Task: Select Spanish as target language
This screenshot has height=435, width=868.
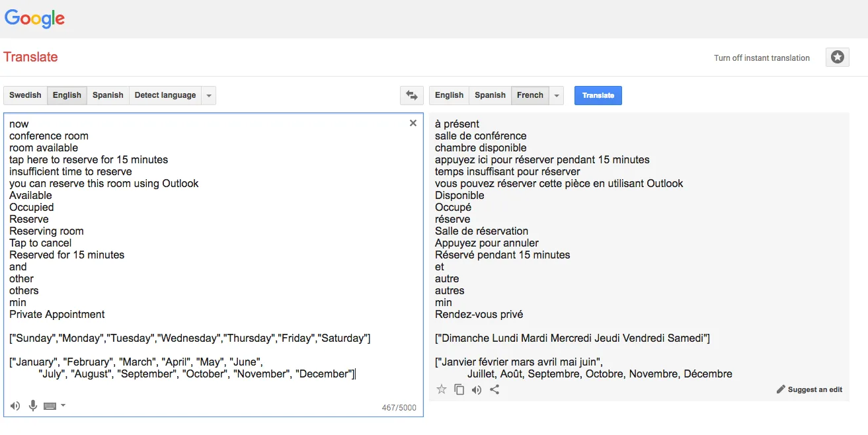Action: (490, 95)
